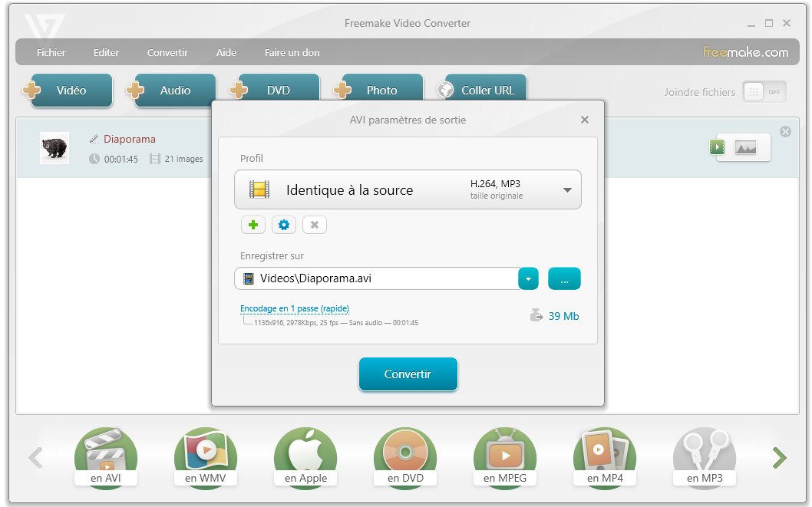The width and height of the screenshot is (812, 507).
Task: Paste link with Coller URL button
Action: click(482, 88)
